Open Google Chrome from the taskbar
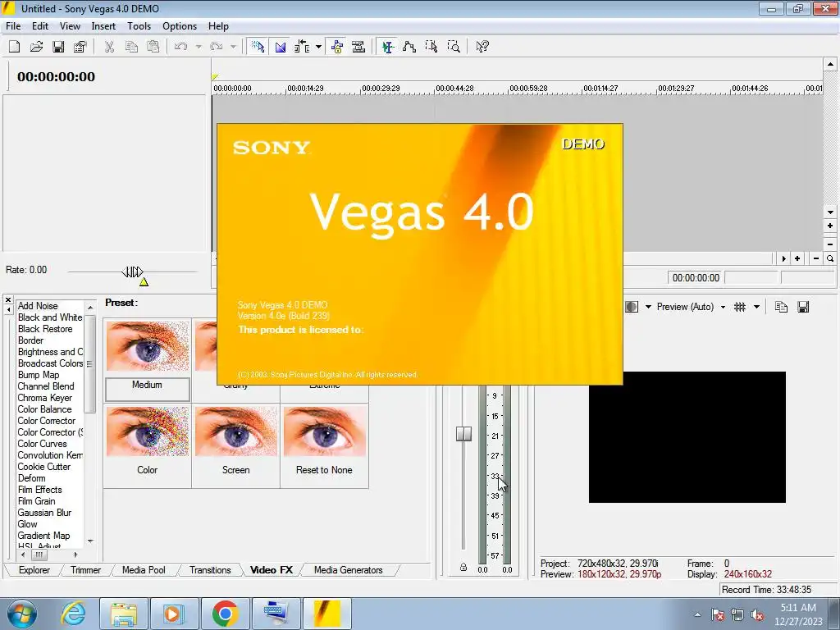Viewport: 840px width, 630px height. (x=225, y=614)
